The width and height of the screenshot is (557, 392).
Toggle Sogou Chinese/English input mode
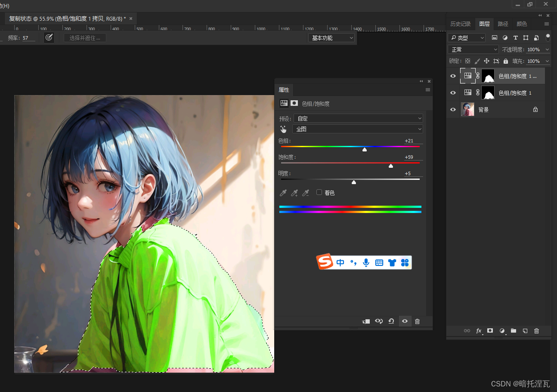340,262
